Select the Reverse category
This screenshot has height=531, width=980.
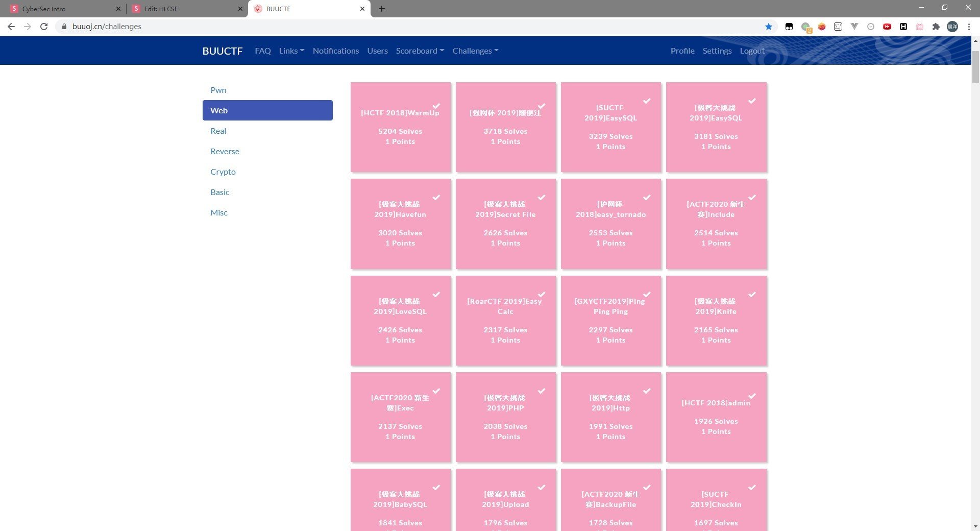[267, 151]
